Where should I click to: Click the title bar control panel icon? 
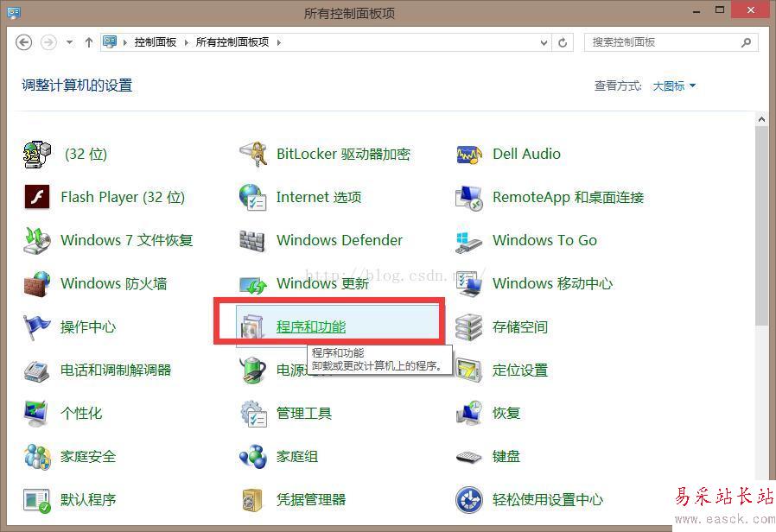tap(14, 12)
